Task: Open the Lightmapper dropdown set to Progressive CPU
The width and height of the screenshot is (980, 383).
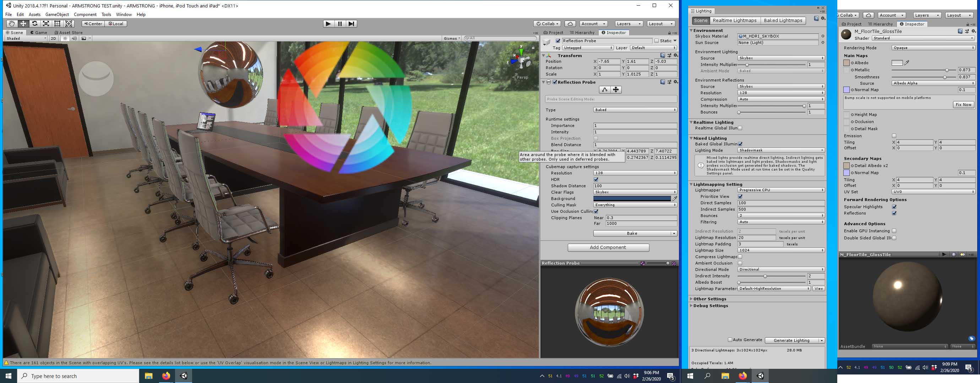Action: point(781,190)
